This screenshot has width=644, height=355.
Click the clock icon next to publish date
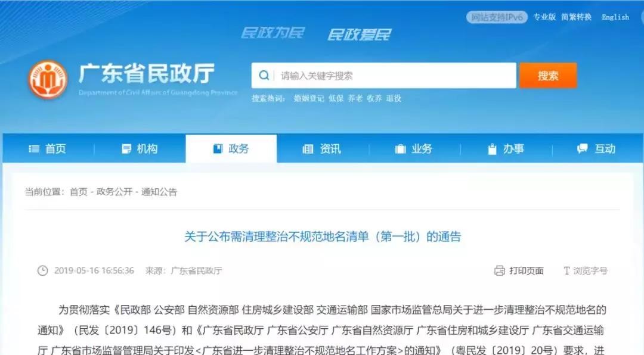coord(43,271)
